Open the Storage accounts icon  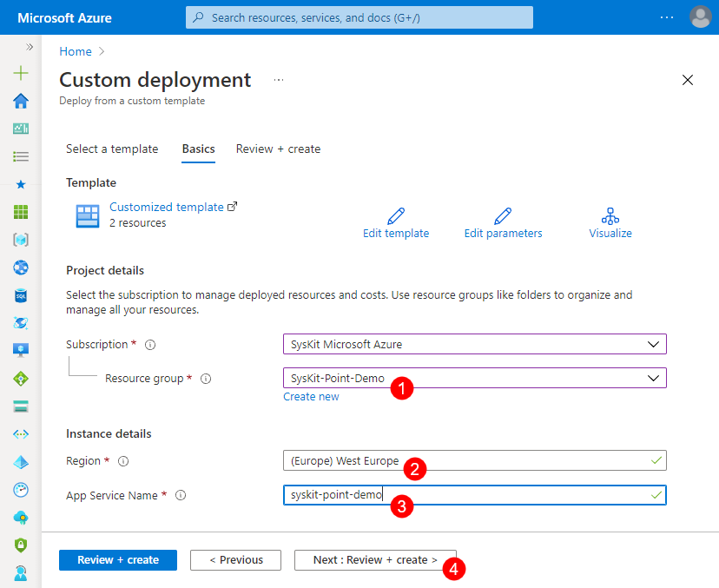pos(19,406)
